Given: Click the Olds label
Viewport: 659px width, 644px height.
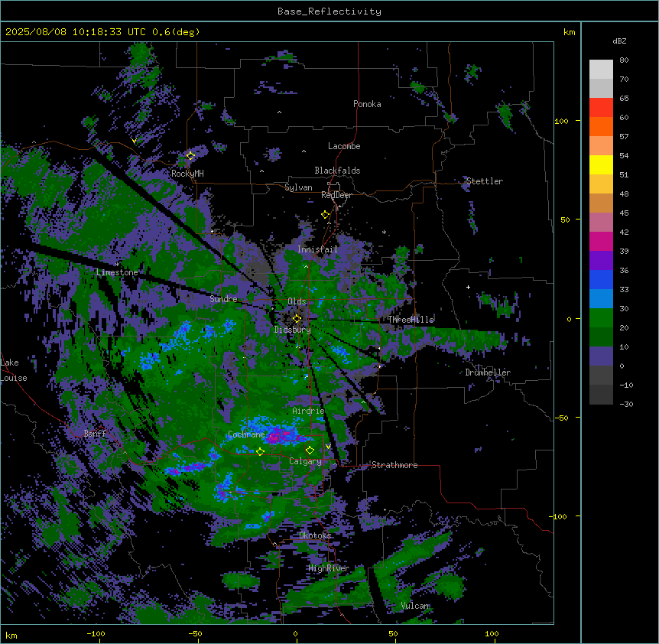Looking at the screenshot, I should click(x=297, y=301).
